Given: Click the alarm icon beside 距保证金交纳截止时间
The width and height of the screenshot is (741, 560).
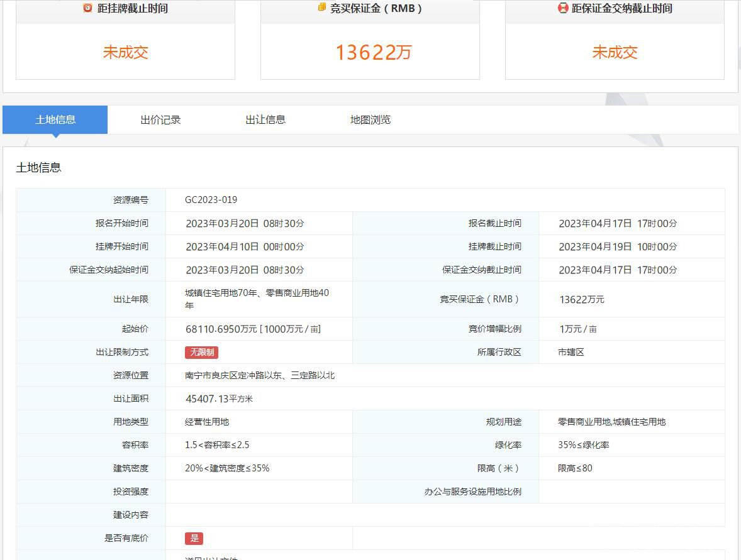Looking at the screenshot, I should pos(562,8).
